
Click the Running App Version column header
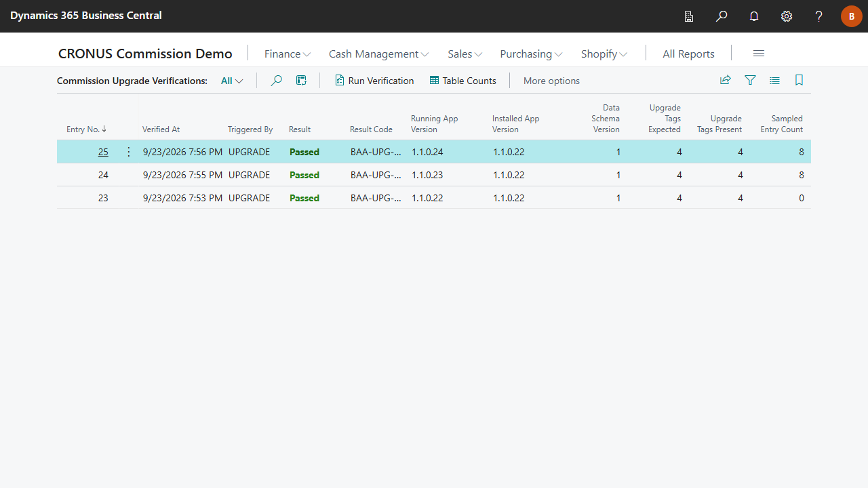tap(435, 124)
